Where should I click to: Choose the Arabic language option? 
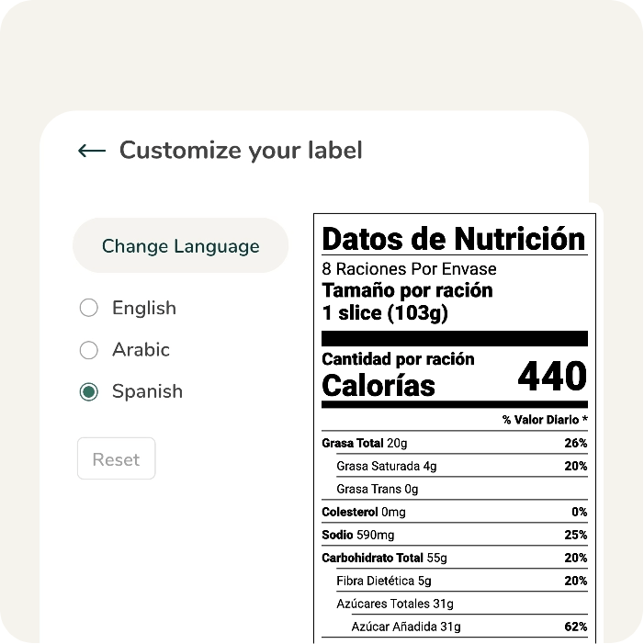pyautogui.click(x=89, y=350)
